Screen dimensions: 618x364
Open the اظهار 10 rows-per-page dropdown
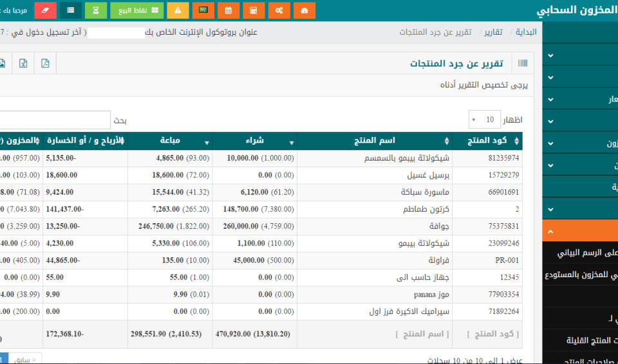pyautogui.click(x=482, y=120)
